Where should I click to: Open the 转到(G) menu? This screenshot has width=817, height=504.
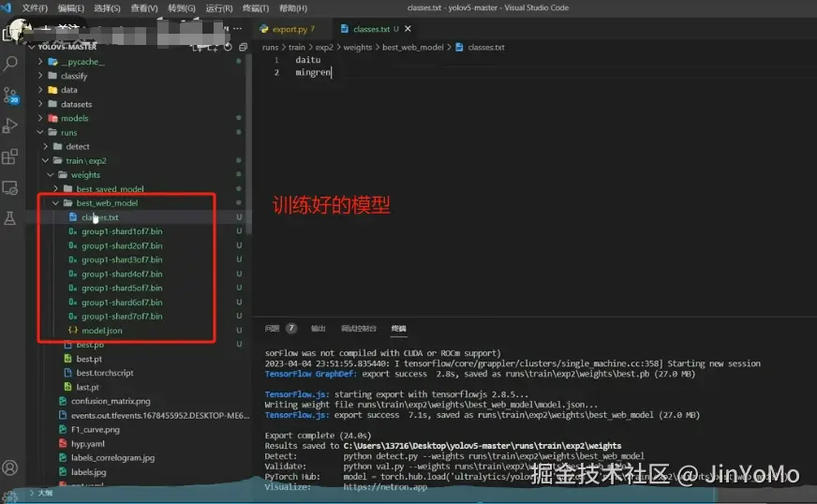tap(182, 7)
